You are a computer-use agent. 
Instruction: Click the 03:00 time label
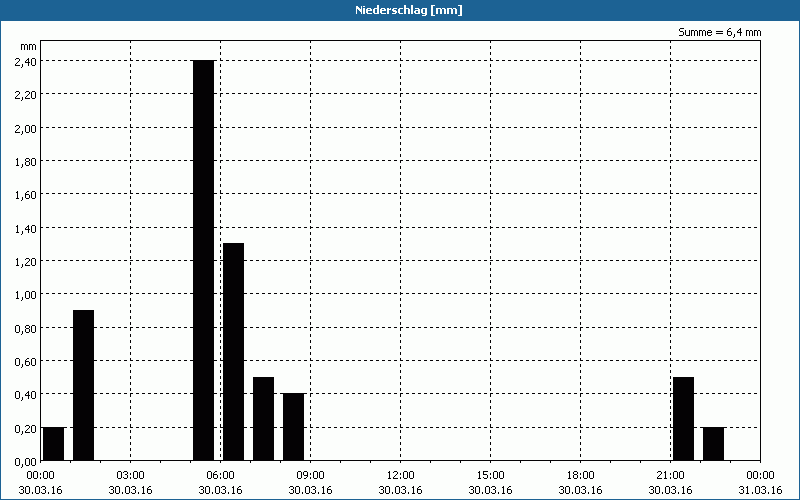click(x=131, y=476)
